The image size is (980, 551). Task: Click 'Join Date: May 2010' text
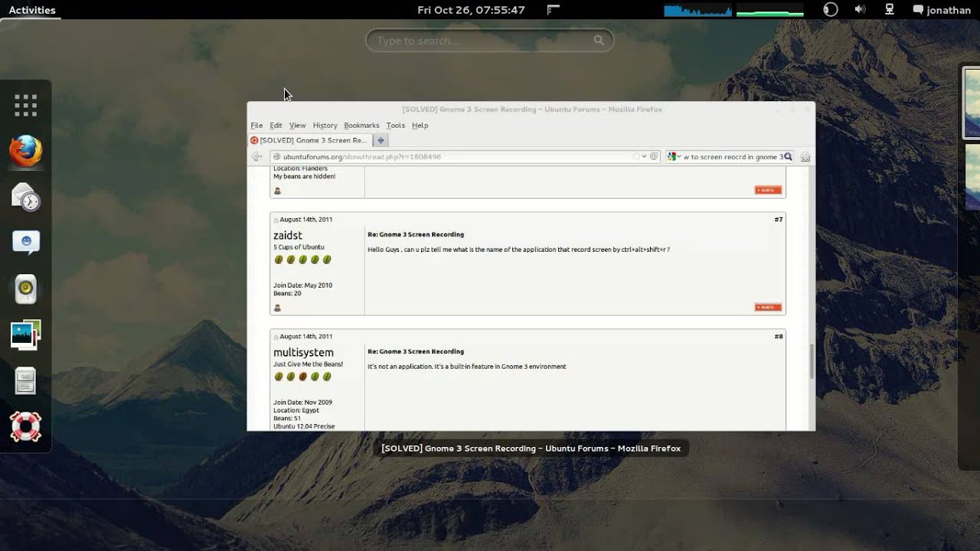coord(302,285)
